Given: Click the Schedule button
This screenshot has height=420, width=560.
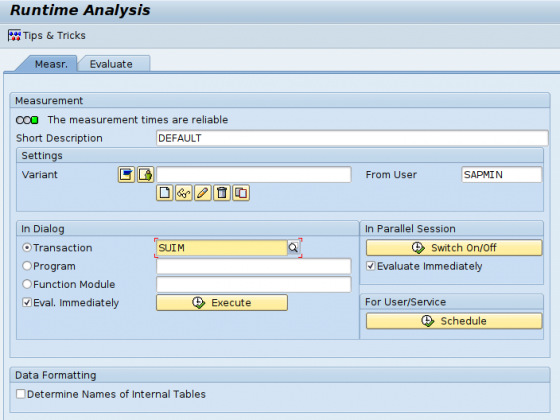Looking at the screenshot, I should (454, 321).
